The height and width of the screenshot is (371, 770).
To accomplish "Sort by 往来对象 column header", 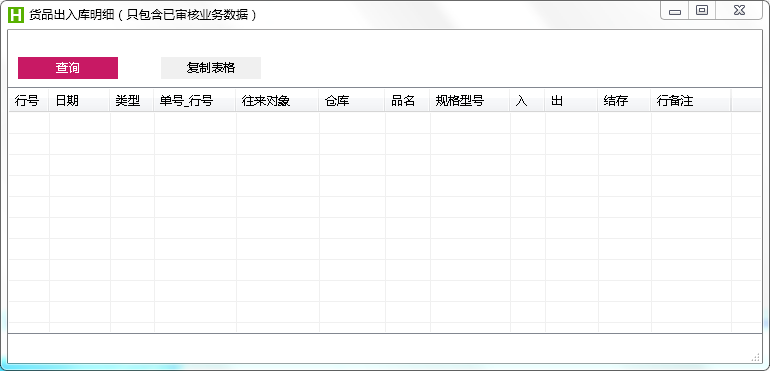I will click(x=277, y=101).
